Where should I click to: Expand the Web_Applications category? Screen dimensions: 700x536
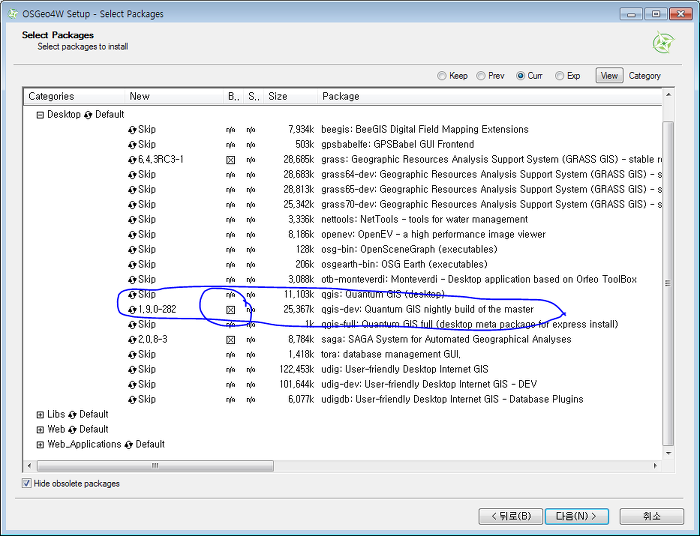click(40, 445)
